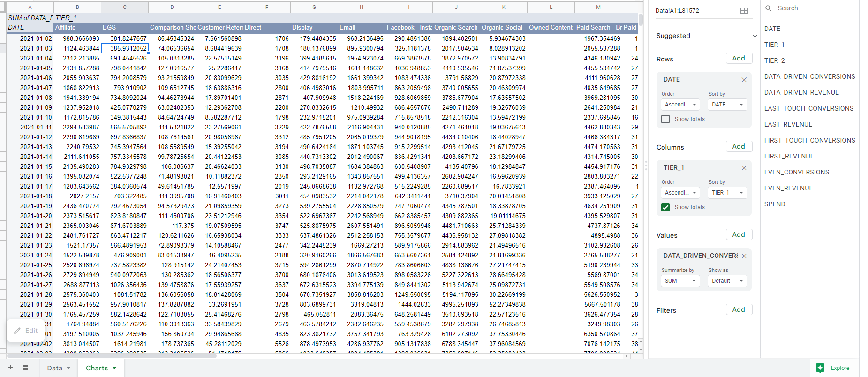Click the add new sheet plus icon
This screenshot has width=868, height=377.
(11, 368)
